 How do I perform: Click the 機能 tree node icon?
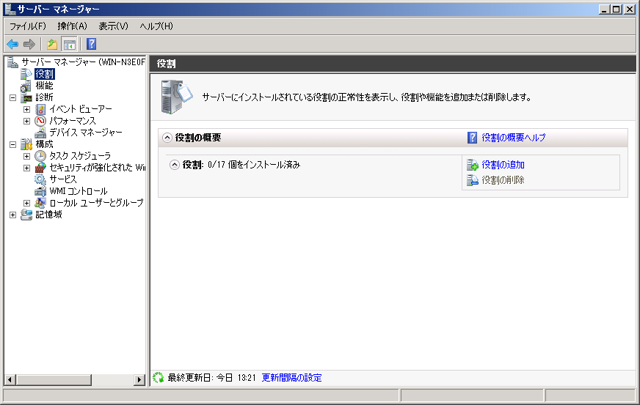(26, 86)
